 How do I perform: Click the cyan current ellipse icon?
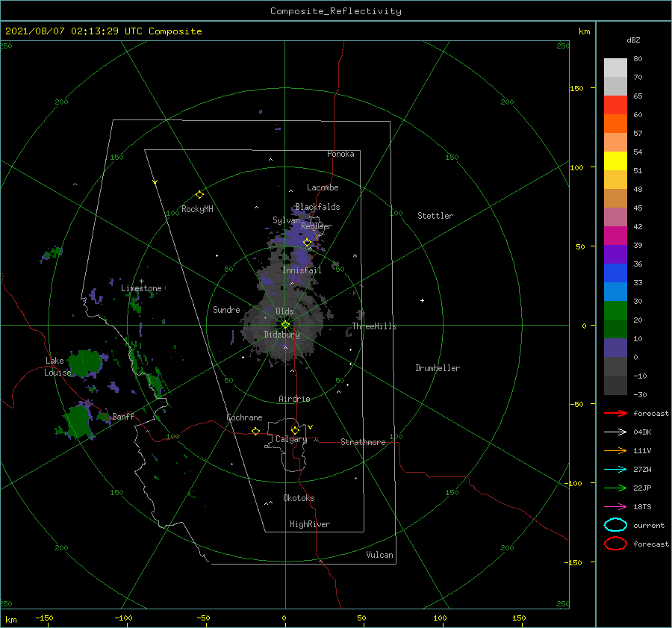[x=615, y=525]
